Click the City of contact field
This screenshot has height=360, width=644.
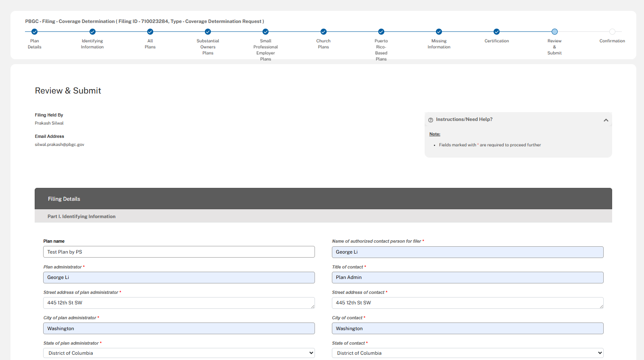coord(467,329)
